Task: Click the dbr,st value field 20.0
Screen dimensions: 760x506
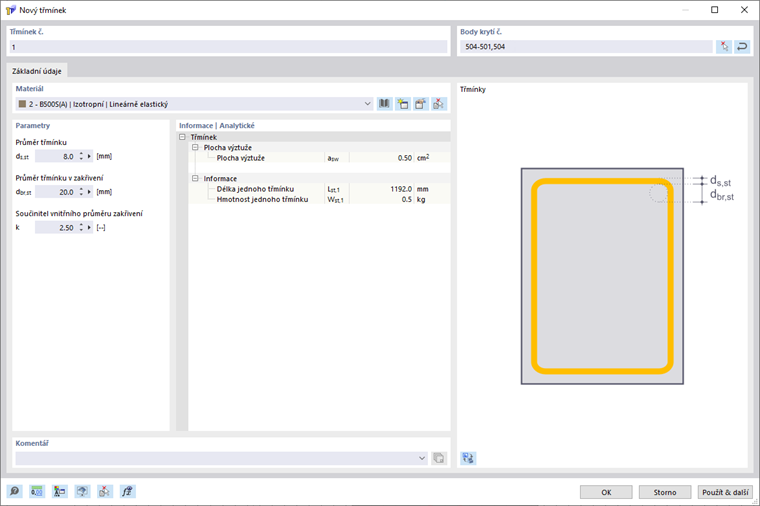Action: [x=56, y=192]
